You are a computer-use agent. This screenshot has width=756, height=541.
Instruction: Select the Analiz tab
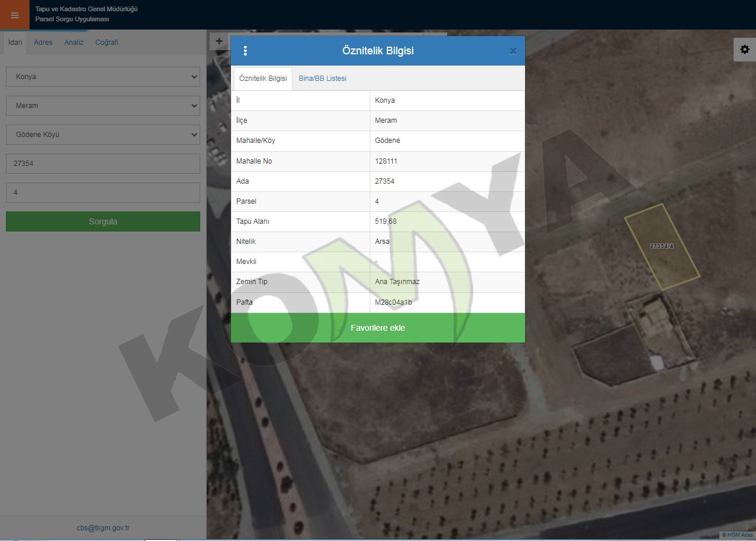[x=74, y=43]
